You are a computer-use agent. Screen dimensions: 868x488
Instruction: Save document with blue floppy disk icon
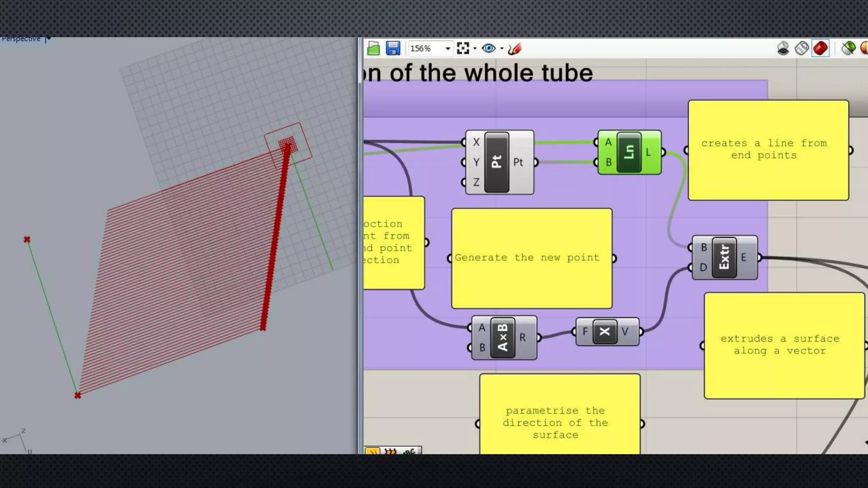(x=393, y=48)
